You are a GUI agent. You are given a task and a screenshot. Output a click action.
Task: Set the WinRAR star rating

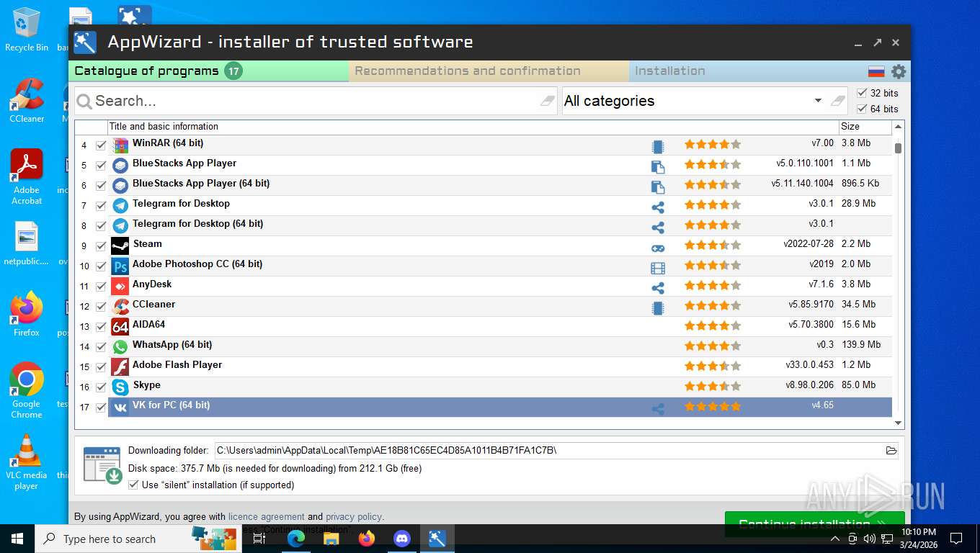click(x=712, y=144)
